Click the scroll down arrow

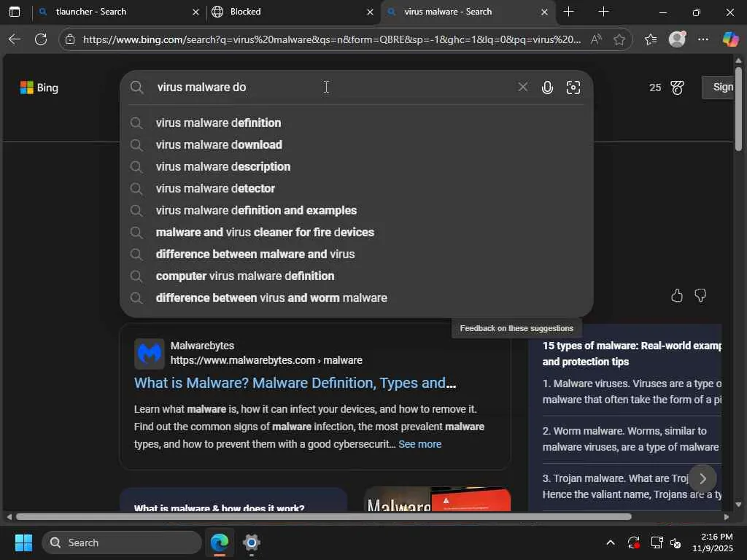738,505
